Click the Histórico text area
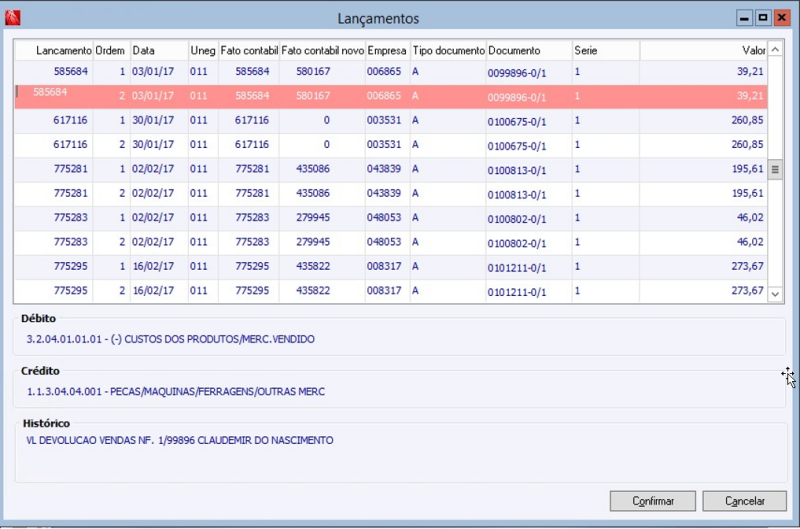The width and height of the screenshot is (800, 529). pyautogui.click(x=401, y=455)
